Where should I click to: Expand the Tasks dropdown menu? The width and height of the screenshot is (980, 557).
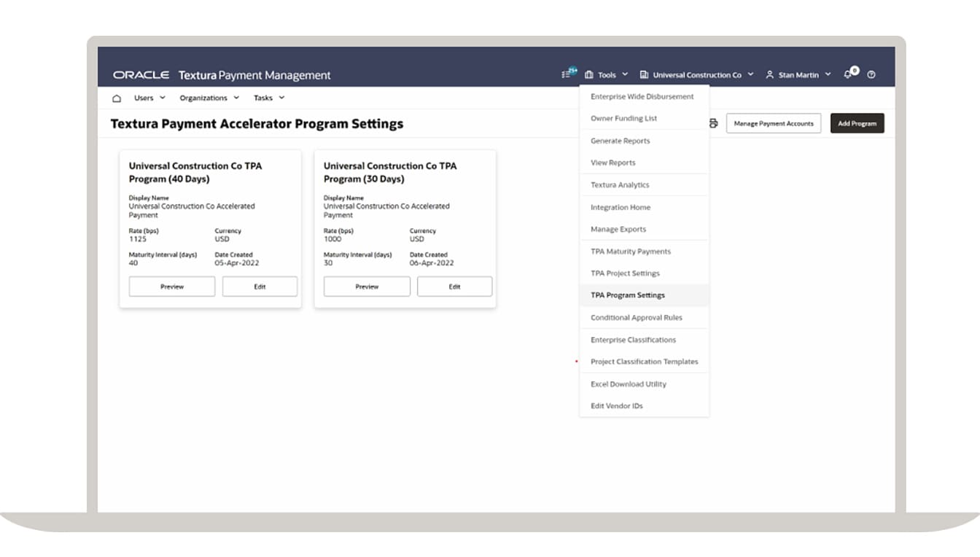click(x=268, y=97)
